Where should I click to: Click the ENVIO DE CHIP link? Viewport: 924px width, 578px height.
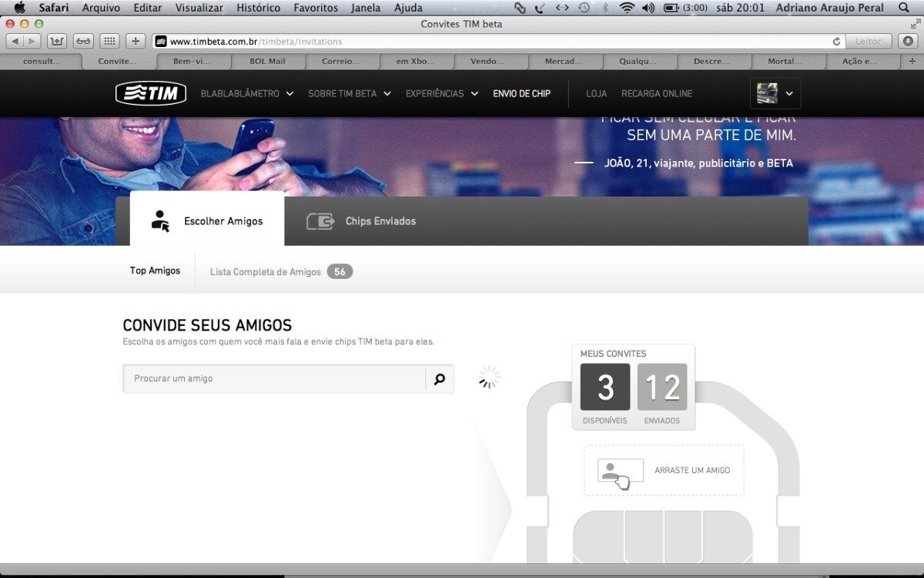click(x=522, y=94)
